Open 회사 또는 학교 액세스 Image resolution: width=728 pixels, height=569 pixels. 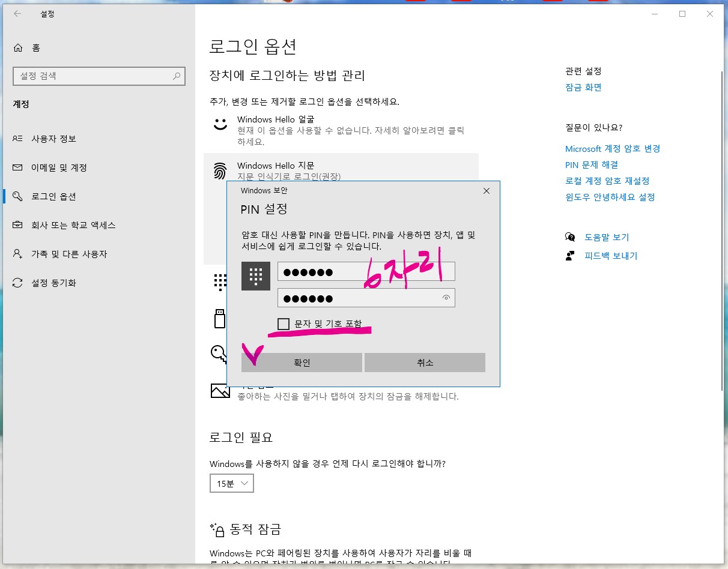[x=73, y=225]
